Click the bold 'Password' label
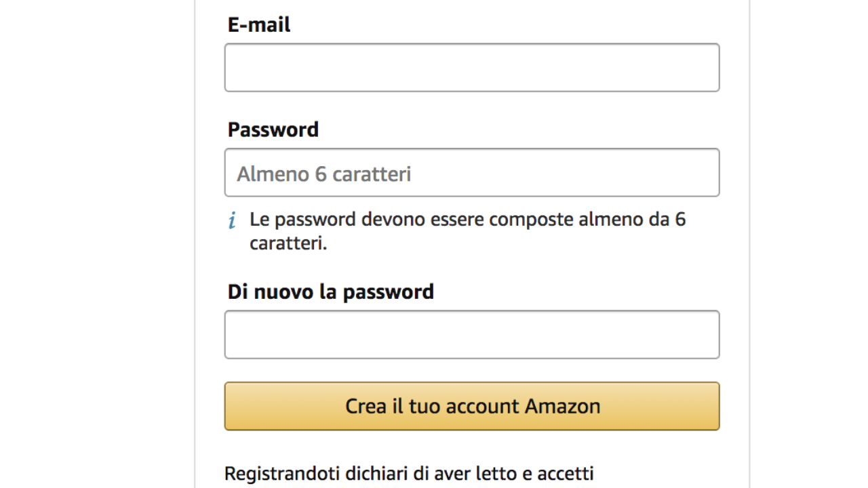Image resolution: width=868 pixels, height=488 pixels. [273, 129]
